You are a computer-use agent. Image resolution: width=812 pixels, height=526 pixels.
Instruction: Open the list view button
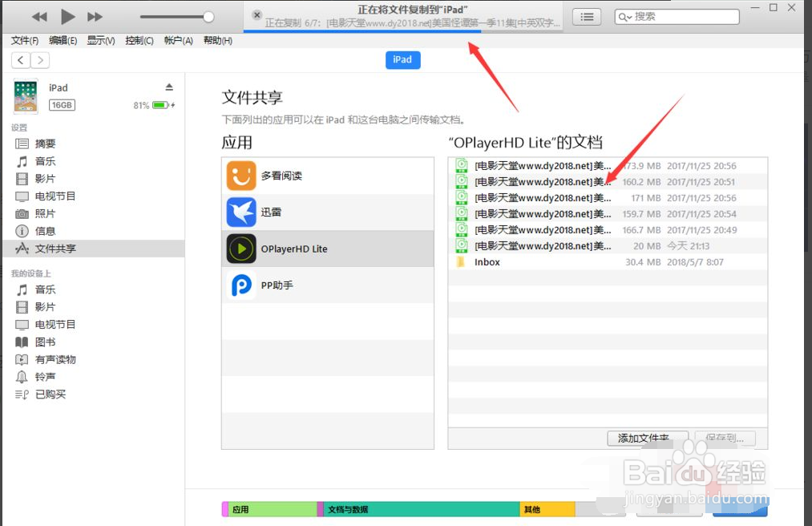click(587, 17)
